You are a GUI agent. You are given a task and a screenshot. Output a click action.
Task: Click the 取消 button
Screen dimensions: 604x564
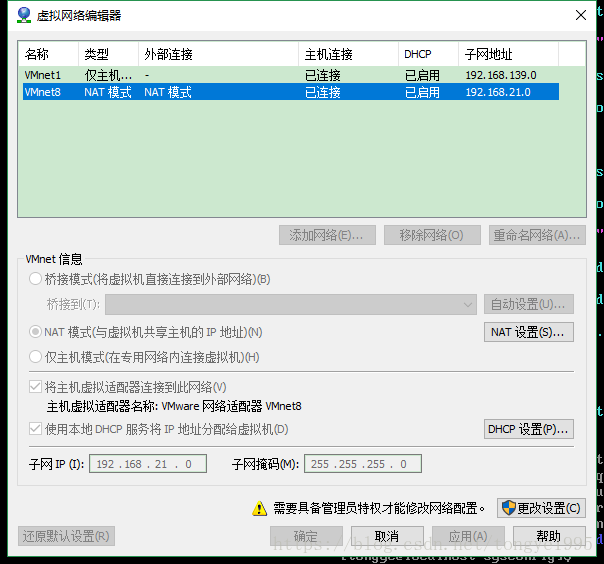(x=387, y=536)
